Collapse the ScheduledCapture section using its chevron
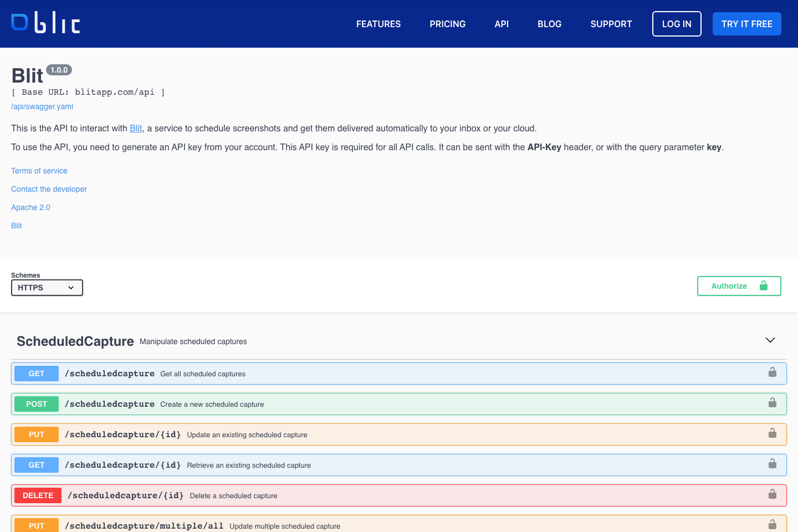The width and height of the screenshot is (798, 532). coord(770,340)
